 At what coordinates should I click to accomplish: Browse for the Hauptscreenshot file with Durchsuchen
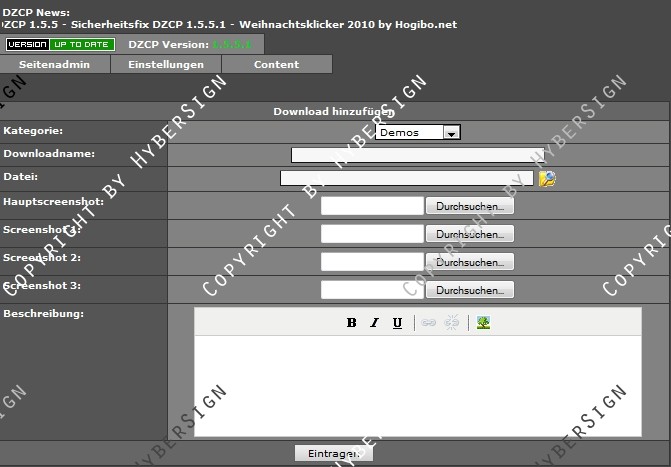coord(470,206)
